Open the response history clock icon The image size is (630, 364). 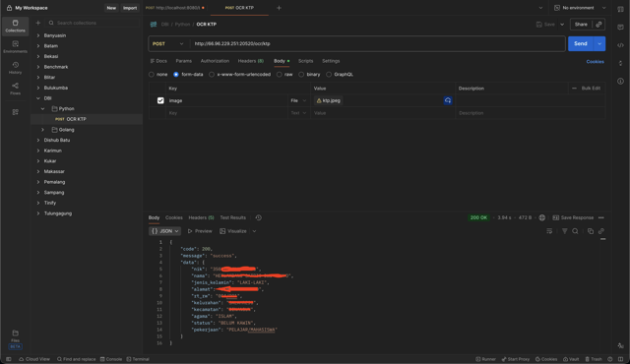pyautogui.click(x=258, y=217)
